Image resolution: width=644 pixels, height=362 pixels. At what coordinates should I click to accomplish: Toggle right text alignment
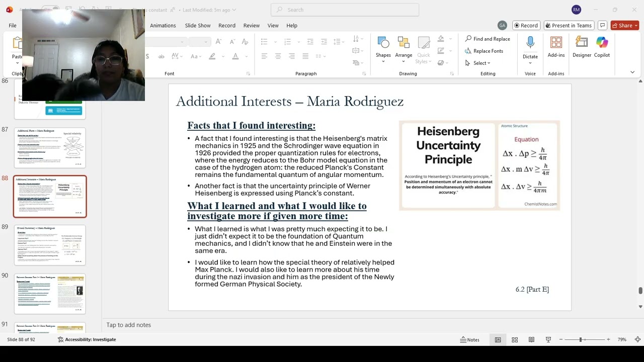pyautogui.click(x=291, y=56)
